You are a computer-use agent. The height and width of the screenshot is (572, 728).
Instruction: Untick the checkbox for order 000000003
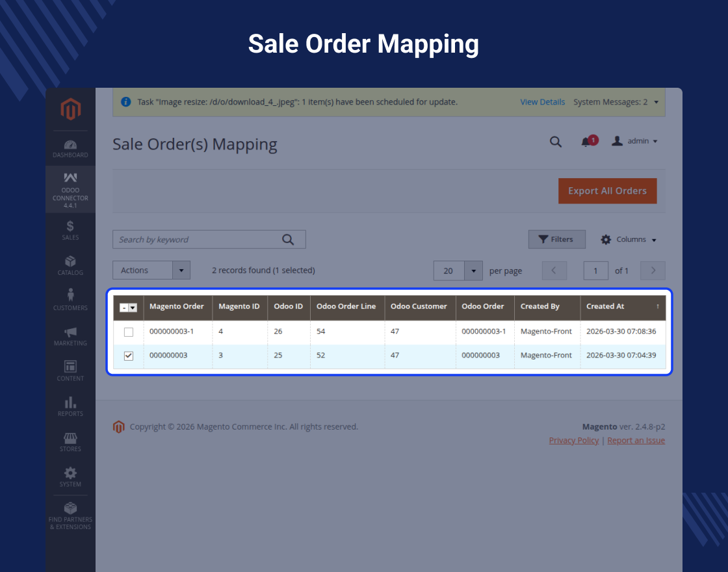click(129, 356)
